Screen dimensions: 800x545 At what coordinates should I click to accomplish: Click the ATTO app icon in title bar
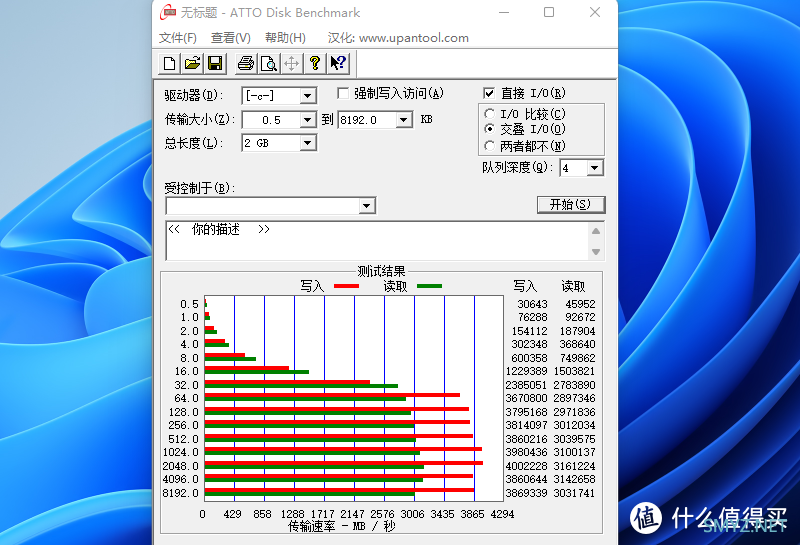(168, 12)
